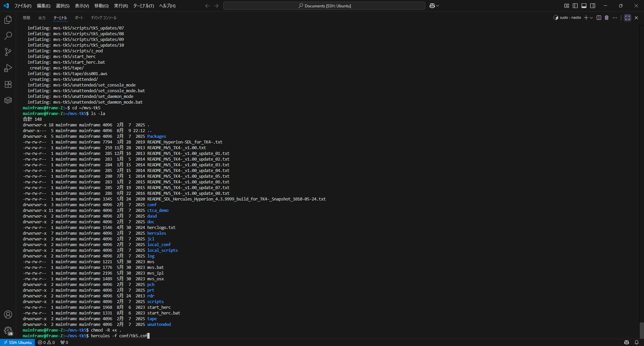Click the 'unattended' directory name

click(x=159, y=324)
